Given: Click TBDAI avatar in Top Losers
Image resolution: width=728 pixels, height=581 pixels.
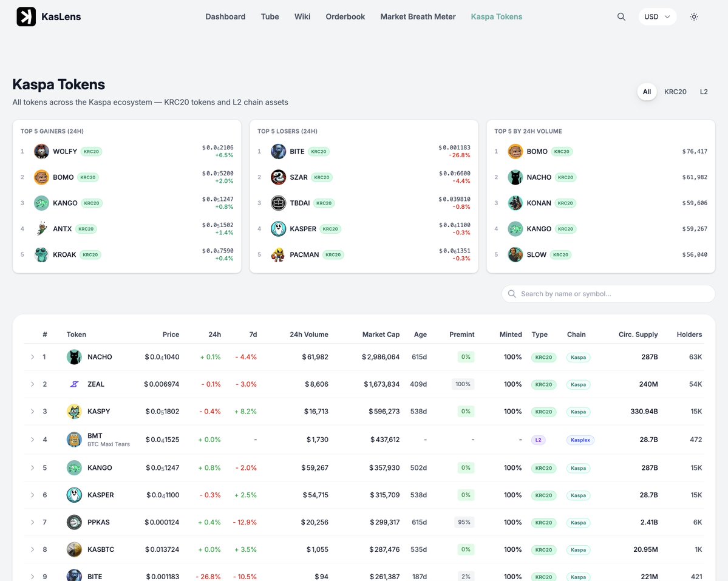Looking at the screenshot, I should (278, 203).
